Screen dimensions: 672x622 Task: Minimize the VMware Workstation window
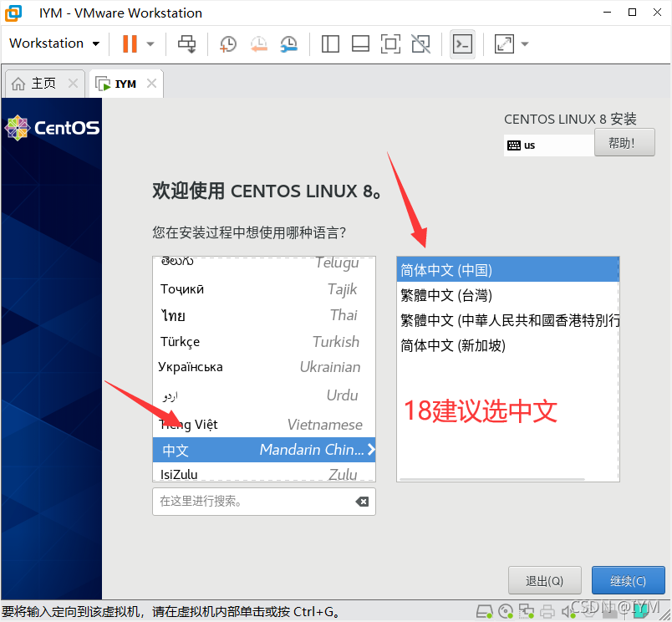pos(607,13)
